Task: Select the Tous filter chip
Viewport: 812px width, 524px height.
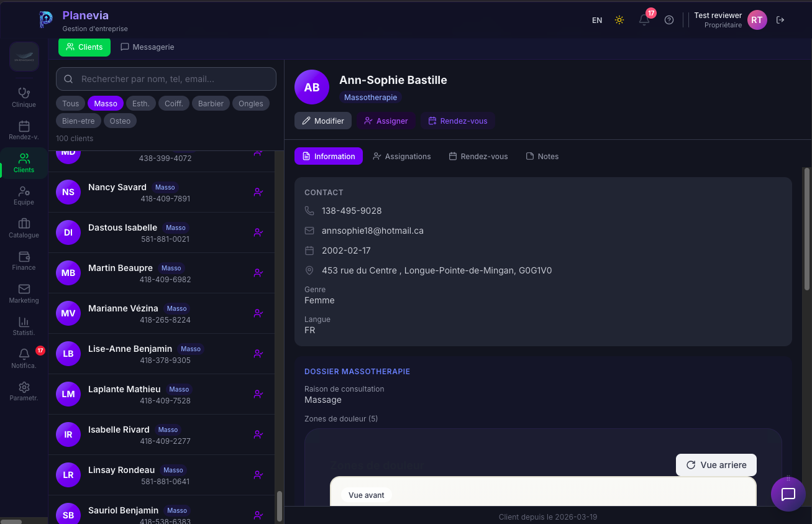Action: point(71,103)
